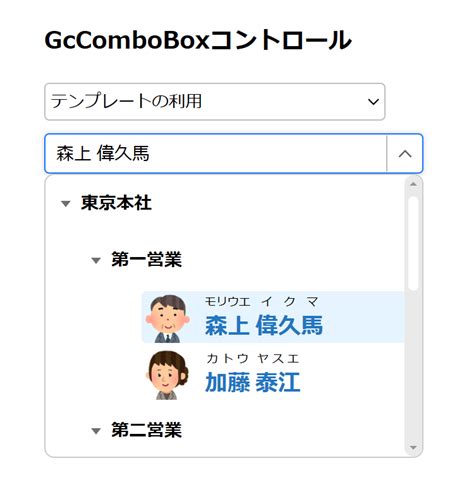Click the scrollbar up arrow in the list
The image size is (474, 492).
[413, 184]
